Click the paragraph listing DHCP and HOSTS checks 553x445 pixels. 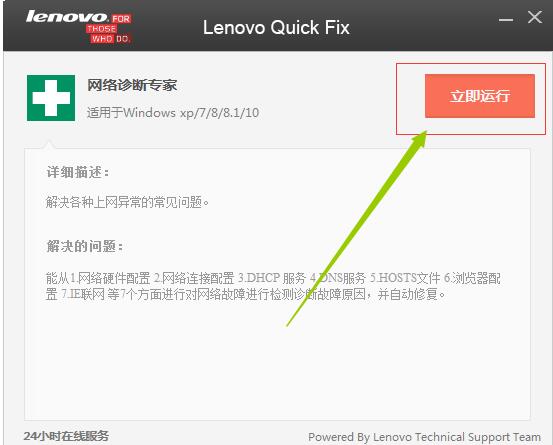(273, 286)
